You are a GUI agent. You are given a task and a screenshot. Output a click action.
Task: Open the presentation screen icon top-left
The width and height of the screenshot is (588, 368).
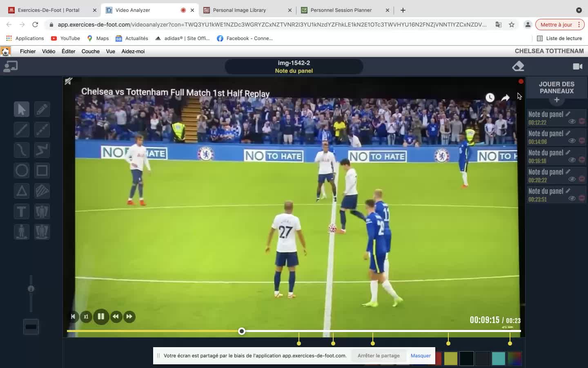click(11, 66)
